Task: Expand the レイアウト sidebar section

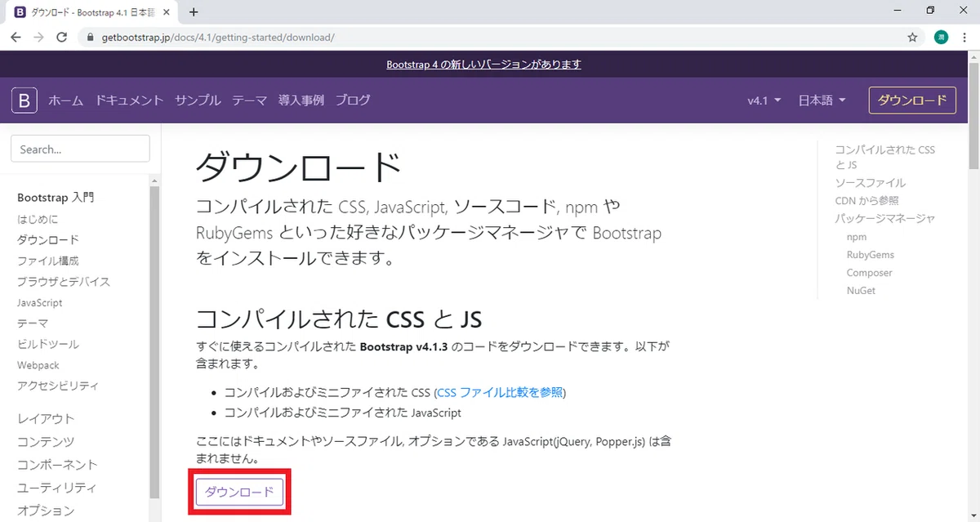Action: coord(46,418)
